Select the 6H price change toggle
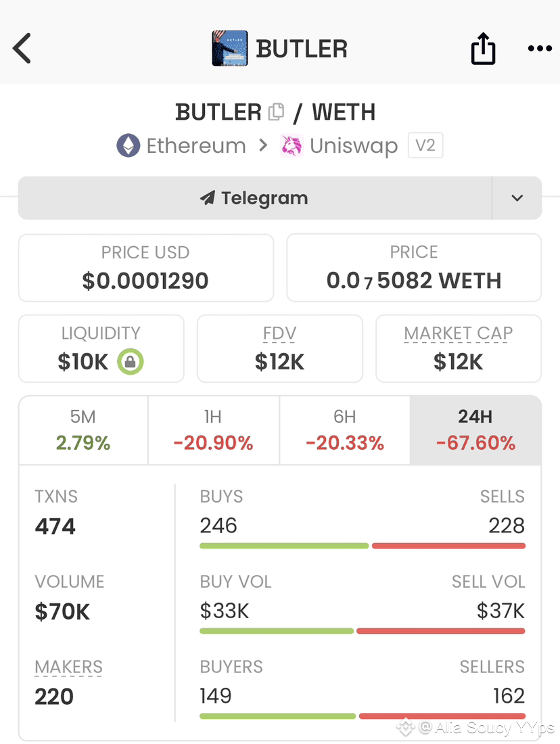The image size is (560, 744). (344, 429)
